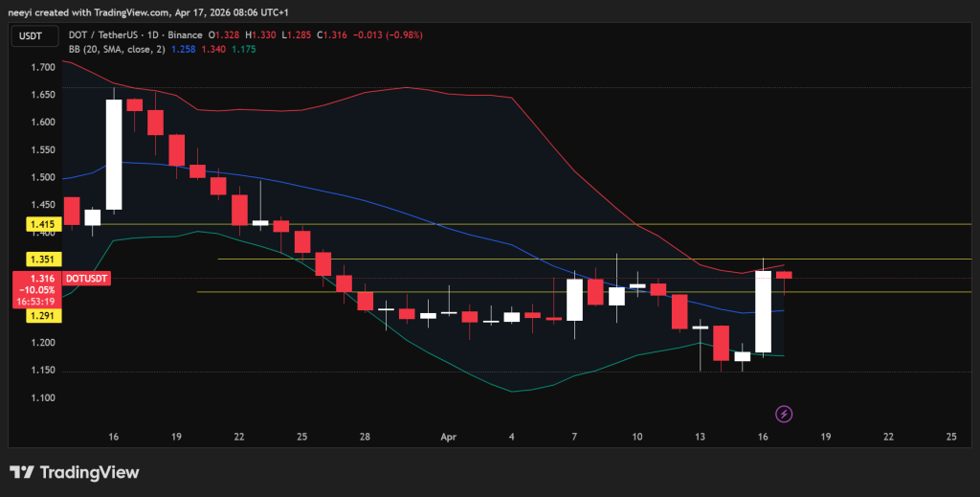This screenshot has height=497, width=980.
Task: Click the 28 date label on the time axis
Action: (x=366, y=436)
